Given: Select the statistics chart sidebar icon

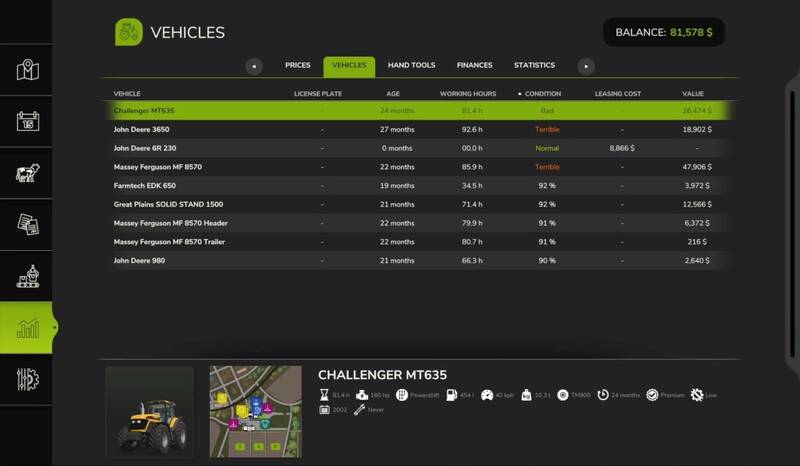Looking at the screenshot, I should click(x=28, y=328).
